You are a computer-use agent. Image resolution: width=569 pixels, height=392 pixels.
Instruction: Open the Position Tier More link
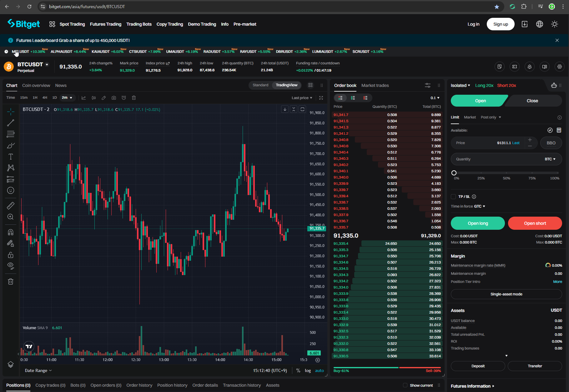(x=557, y=282)
